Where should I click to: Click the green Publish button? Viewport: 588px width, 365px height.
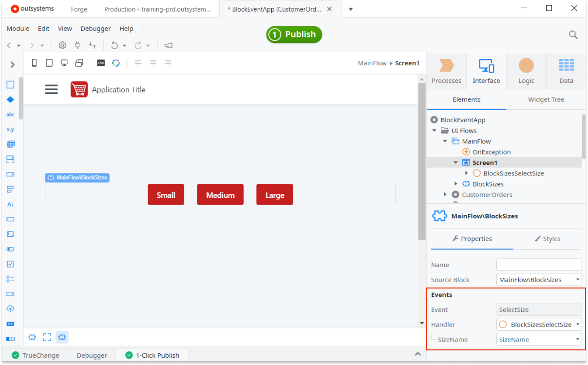pyautogui.click(x=294, y=35)
